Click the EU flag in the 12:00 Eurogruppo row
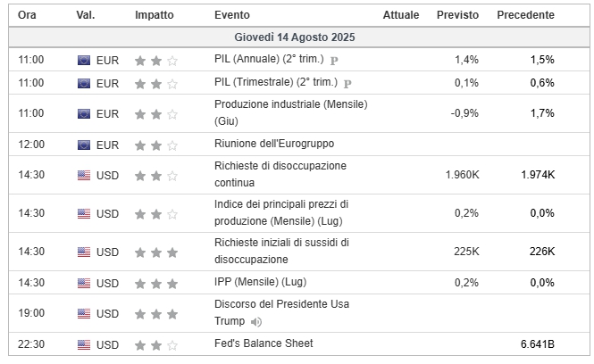Viewport: 594px width, 364px height. pos(84,145)
